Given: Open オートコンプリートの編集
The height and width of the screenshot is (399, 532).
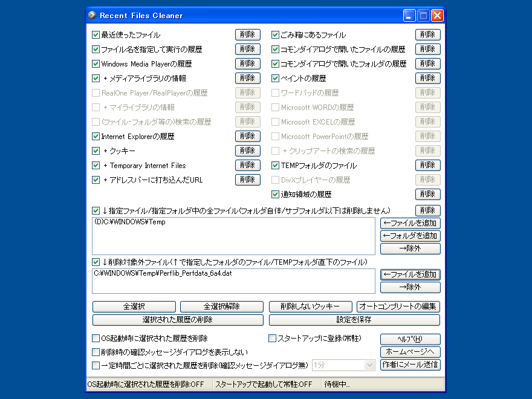Looking at the screenshot, I should coord(398,307).
